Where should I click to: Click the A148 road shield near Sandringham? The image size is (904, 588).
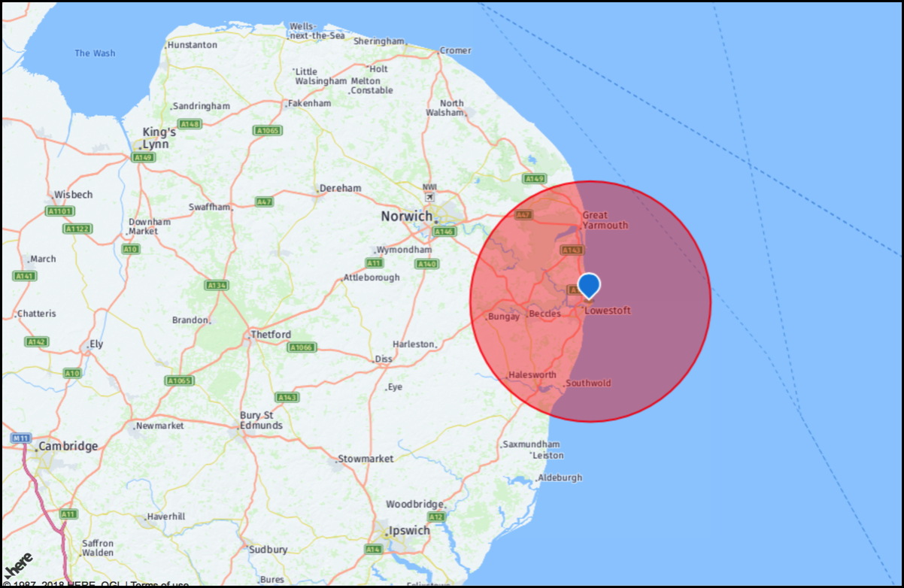click(190, 123)
